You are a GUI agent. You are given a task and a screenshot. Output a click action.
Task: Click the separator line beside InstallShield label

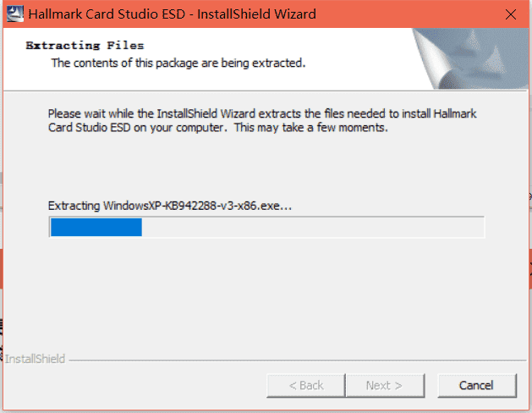point(297,360)
